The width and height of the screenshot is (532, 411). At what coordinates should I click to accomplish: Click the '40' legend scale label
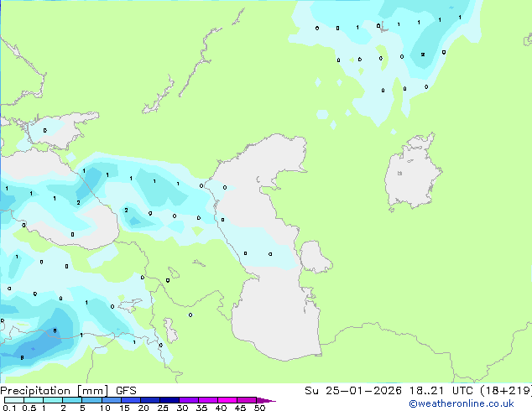point(221,408)
